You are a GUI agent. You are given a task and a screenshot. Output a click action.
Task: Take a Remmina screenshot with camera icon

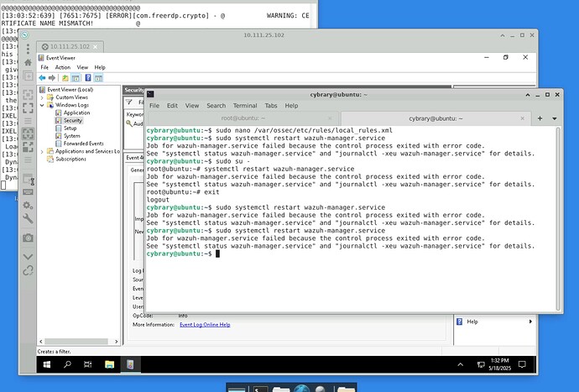point(28,238)
